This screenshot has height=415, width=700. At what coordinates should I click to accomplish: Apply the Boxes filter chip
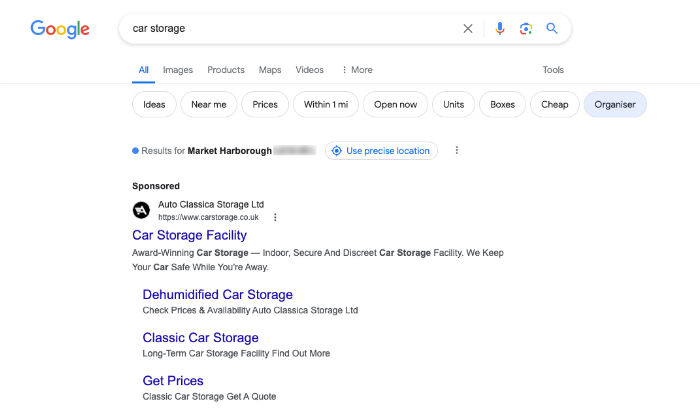point(502,104)
